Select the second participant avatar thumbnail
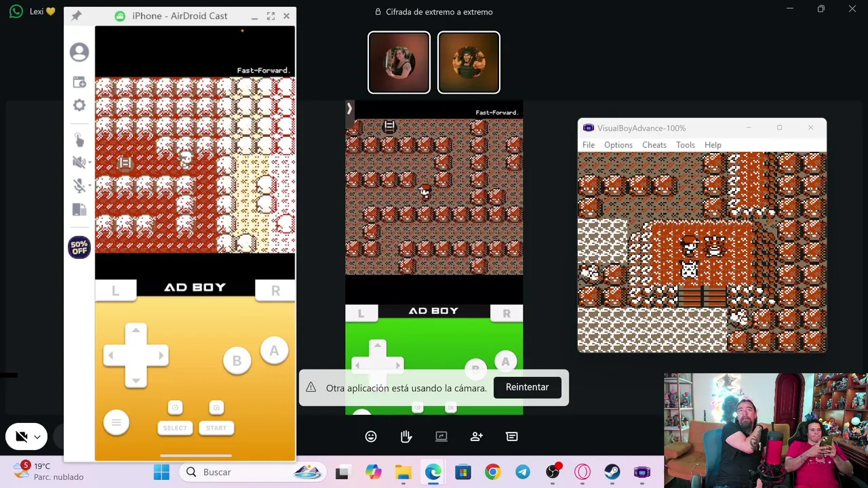 pos(469,62)
